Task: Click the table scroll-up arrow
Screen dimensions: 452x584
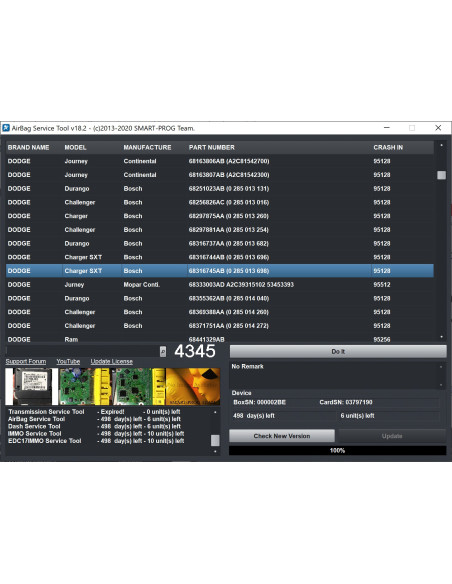Action: [x=442, y=146]
